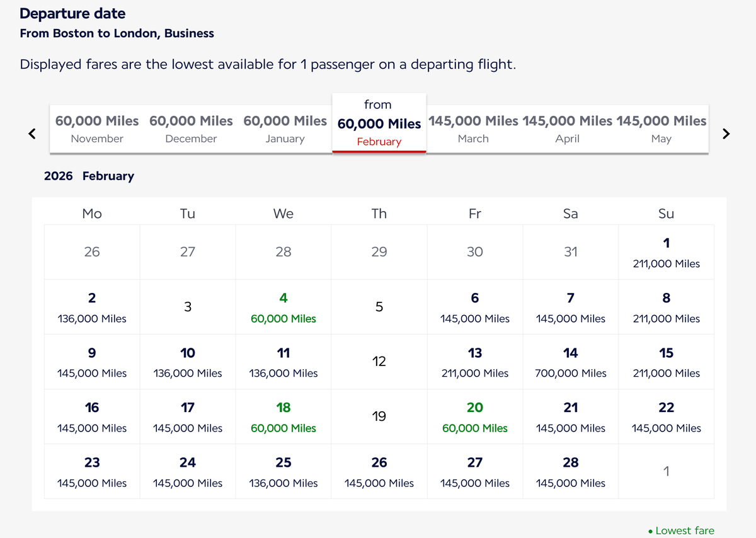Pick February 28 departure date
Viewport: 756px width, 538px height.
pyautogui.click(x=570, y=471)
